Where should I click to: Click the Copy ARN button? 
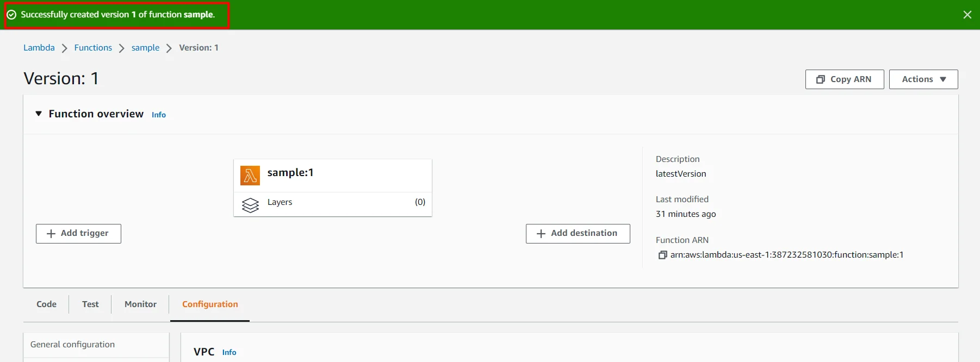coord(845,79)
